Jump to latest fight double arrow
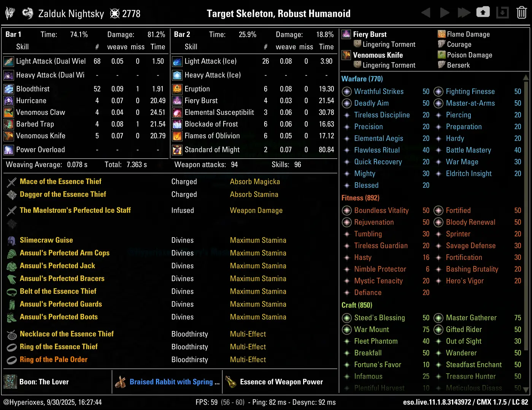This screenshot has width=532, height=410. point(464,13)
